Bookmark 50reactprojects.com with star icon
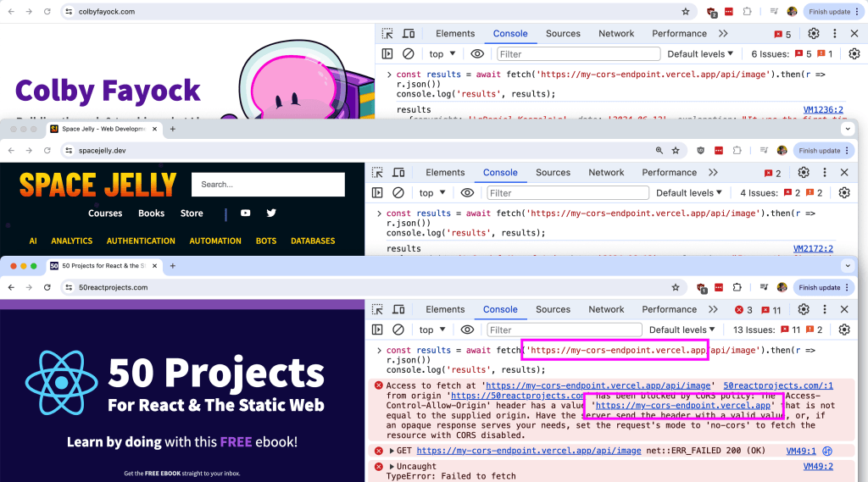Viewport: 868px width, 482px height. click(676, 287)
